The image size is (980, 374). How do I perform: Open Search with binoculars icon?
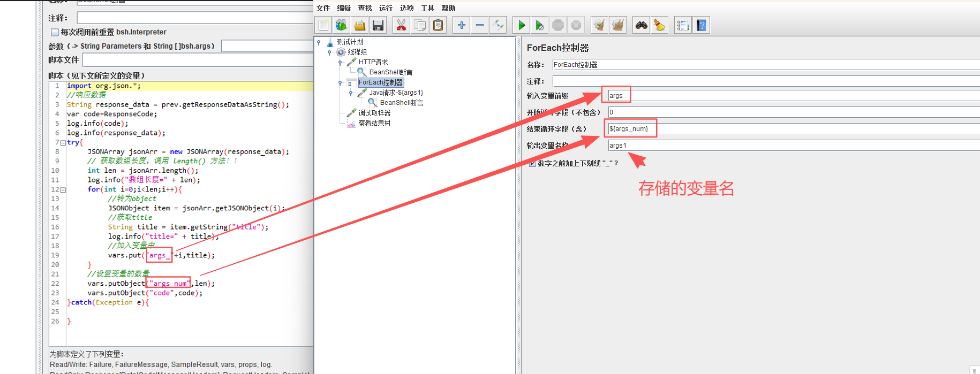click(641, 25)
